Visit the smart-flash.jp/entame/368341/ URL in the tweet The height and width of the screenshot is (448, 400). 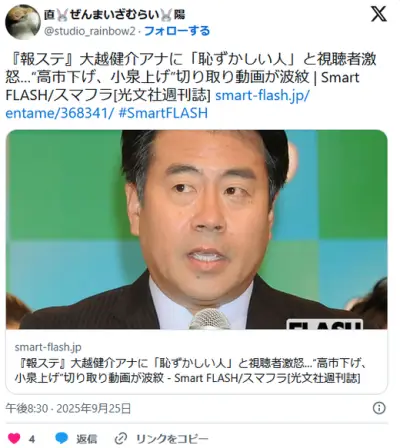point(158,104)
